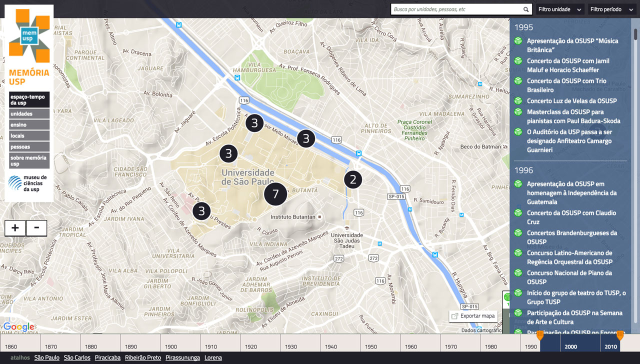
Task: Open the locais menu item
Action: coord(29,136)
